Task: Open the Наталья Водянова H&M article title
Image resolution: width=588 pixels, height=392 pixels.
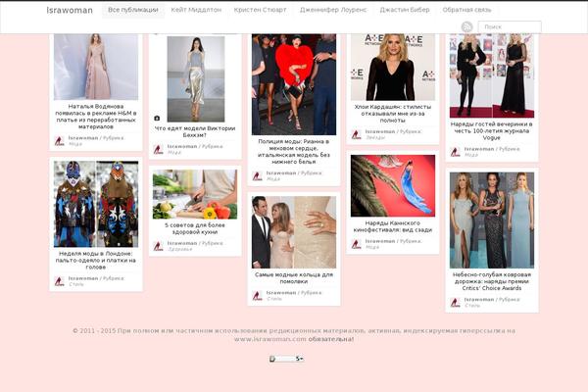Action: (x=96, y=117)
